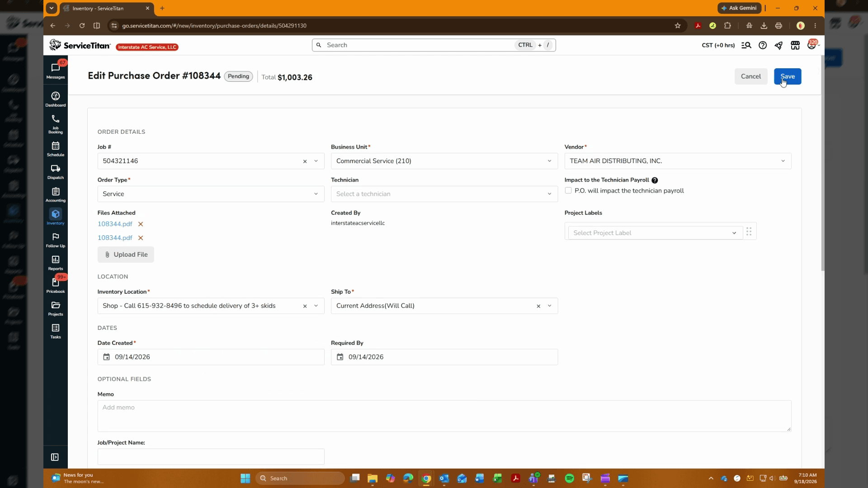Open the first 108344.pdf file link
This screenshot has width=868, height=488.
[115, 224]
